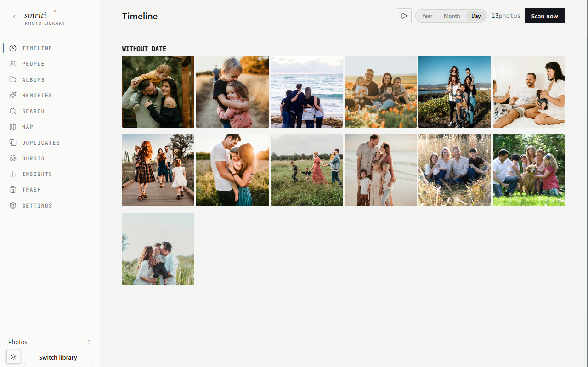Open photo of family facing ocean waves
The width and height of the screenshot is (588, 367).
pyautogui.click(x=306, y=91)
